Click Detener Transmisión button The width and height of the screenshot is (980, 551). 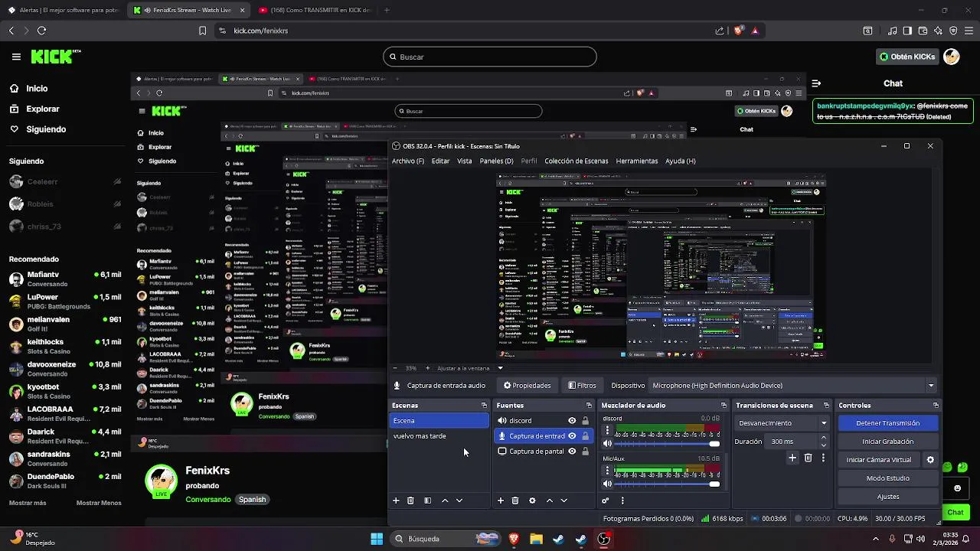point(888,423)
